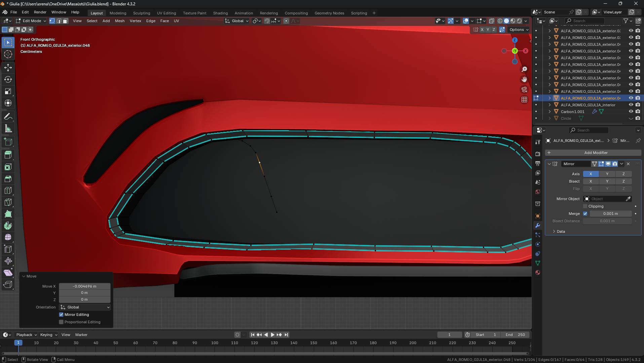Open Orientation Global dropdown in Move panel
The image size is (644, 363).
coord(85,307)
